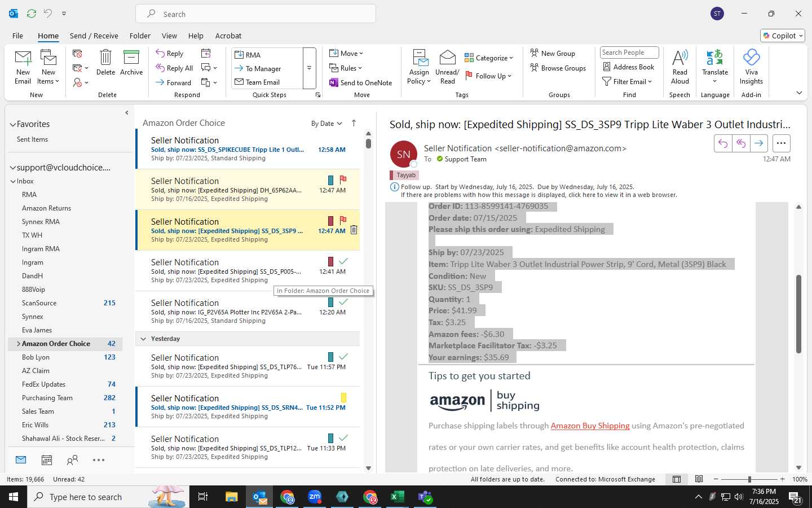The image size is (812, 508).
Task: Click the Ignore conversation icon
Action: tap(77, 54)
